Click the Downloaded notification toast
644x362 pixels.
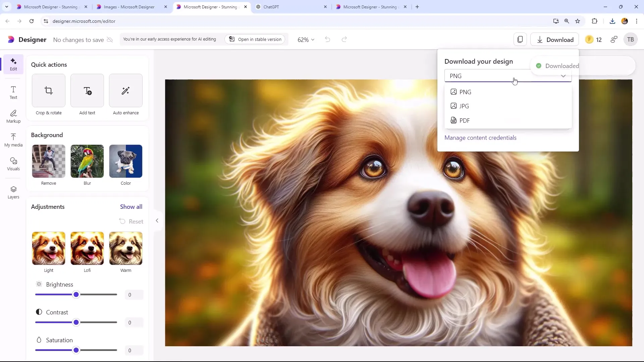point(583,66)
